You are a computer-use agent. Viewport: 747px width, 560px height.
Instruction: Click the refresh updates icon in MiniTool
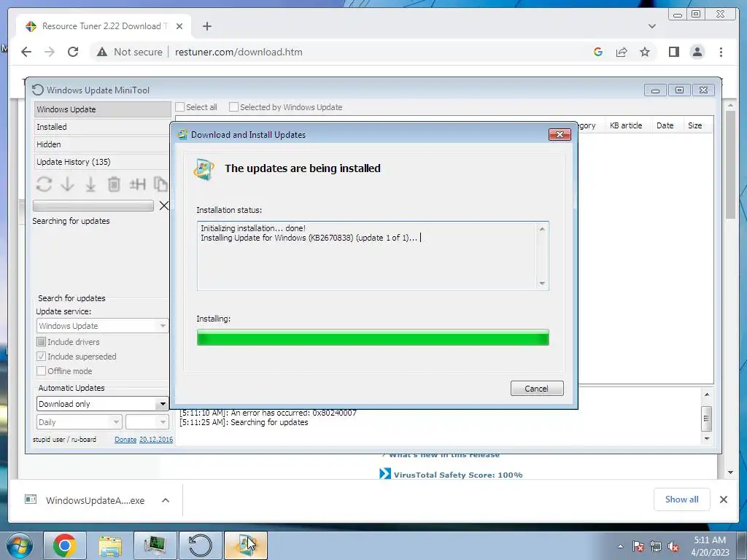pos(44,184)
